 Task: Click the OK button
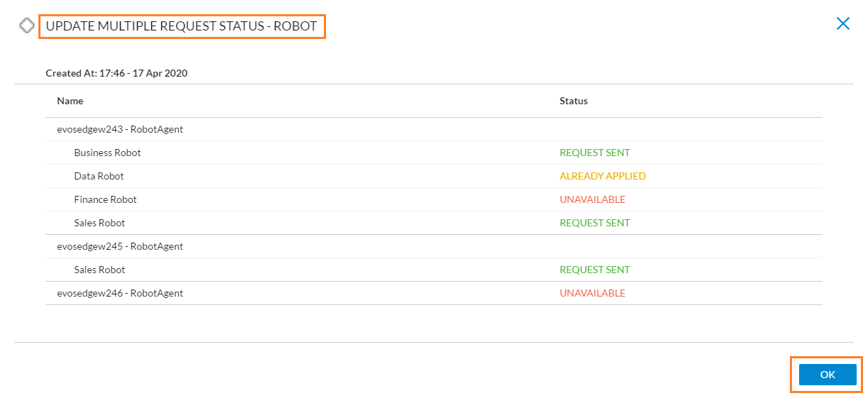(828, 375)
